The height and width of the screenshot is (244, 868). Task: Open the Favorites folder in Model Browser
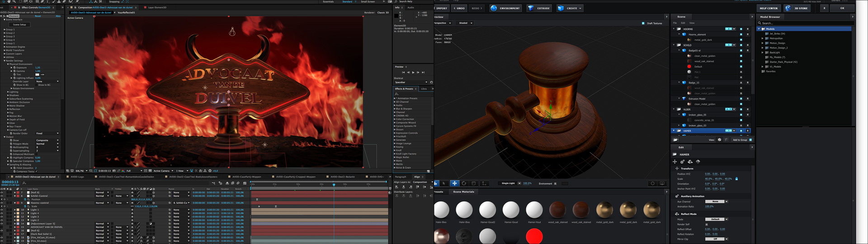tap(771, 71)
